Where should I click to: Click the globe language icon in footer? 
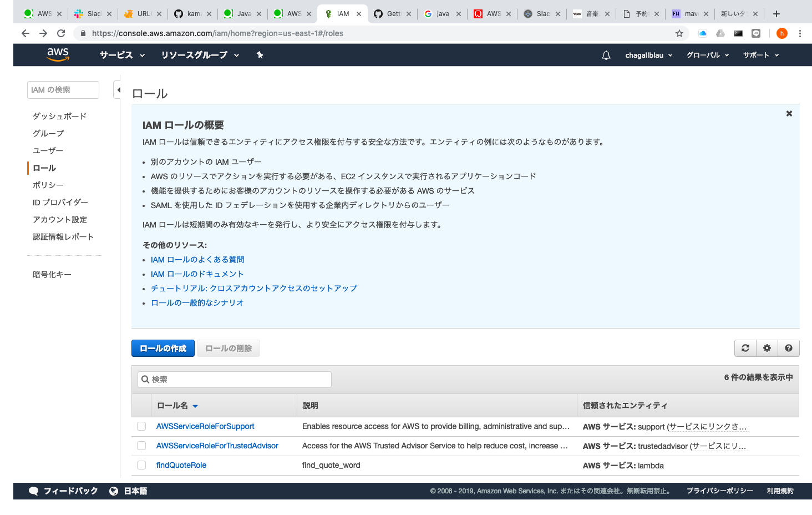click(114, 491)
